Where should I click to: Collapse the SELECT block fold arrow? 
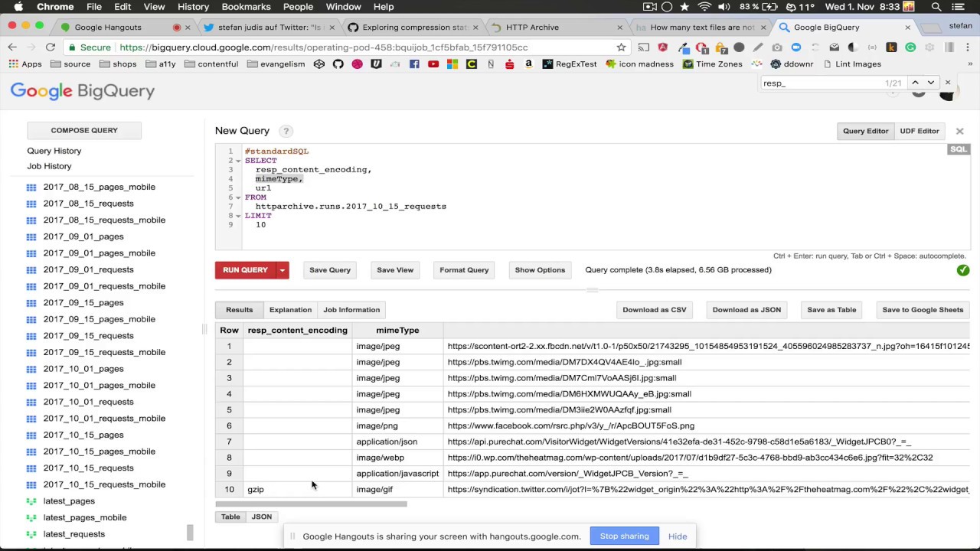pyautogui.click(x=238, y=161)
